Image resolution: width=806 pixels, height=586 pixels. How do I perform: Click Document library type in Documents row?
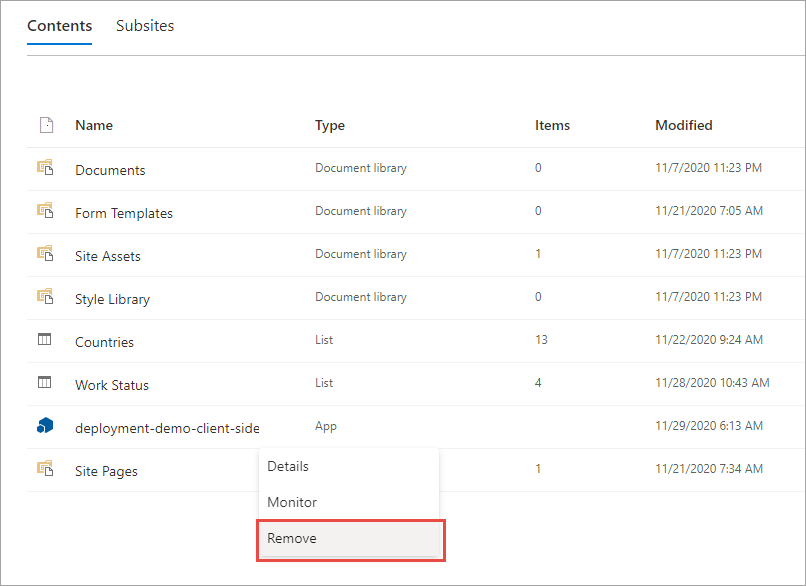point(361,168)
